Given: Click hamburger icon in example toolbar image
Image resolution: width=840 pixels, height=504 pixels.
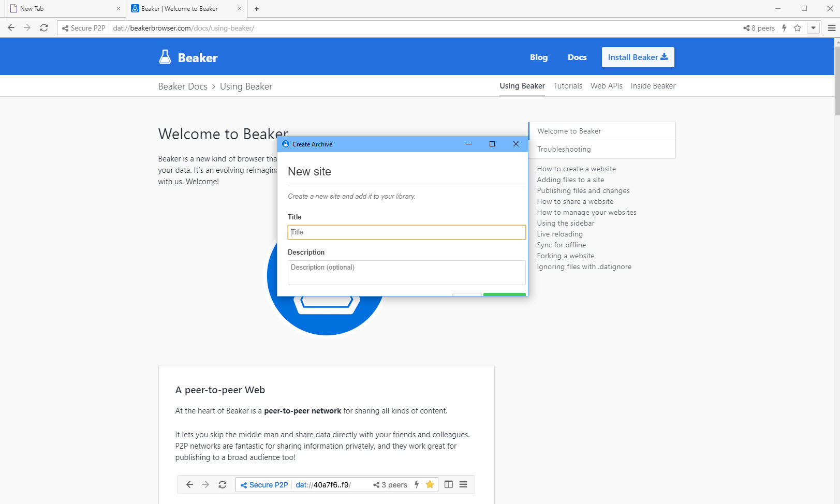Looking at the screenshot, I should coord(463,484).
